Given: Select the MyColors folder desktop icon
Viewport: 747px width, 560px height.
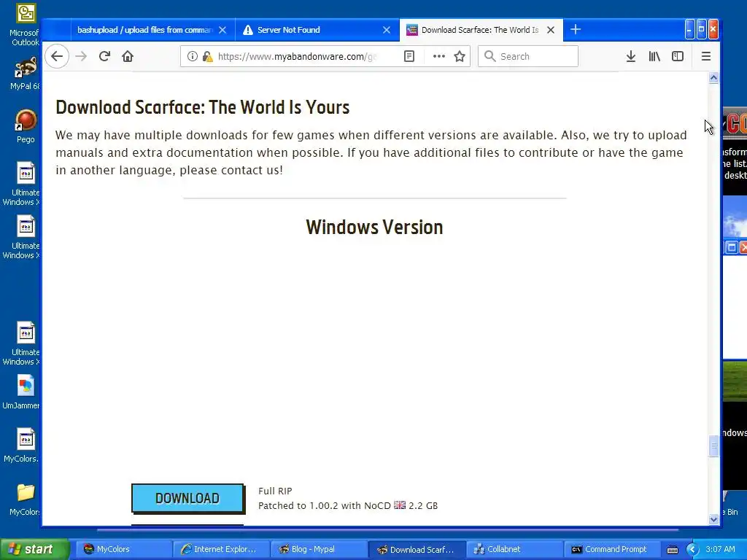Looking at the screenshot, I should click(25, 499).
